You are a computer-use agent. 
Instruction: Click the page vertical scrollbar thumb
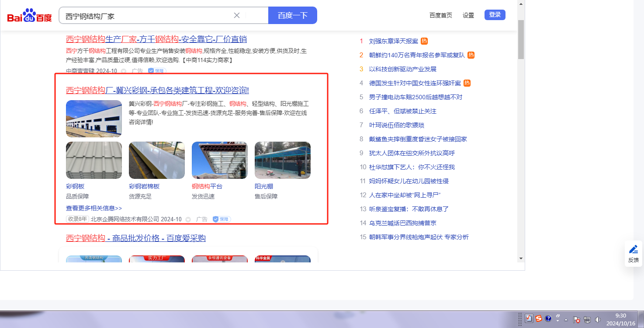pyautogui.click(x=521, y=39)
